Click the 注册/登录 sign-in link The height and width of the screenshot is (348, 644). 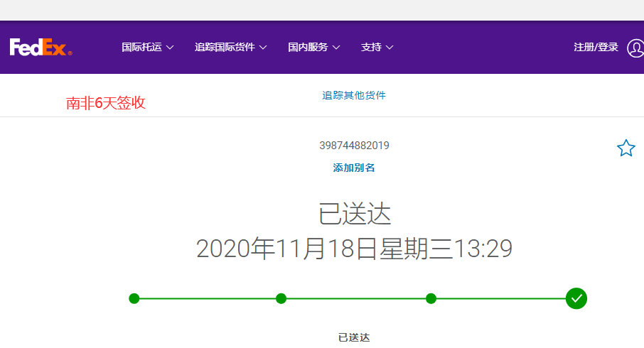click(596, 48)
